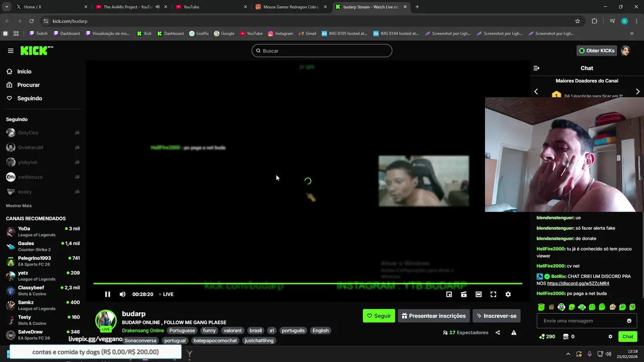Open the LivePix bookmark

click(x=199, y=34)
